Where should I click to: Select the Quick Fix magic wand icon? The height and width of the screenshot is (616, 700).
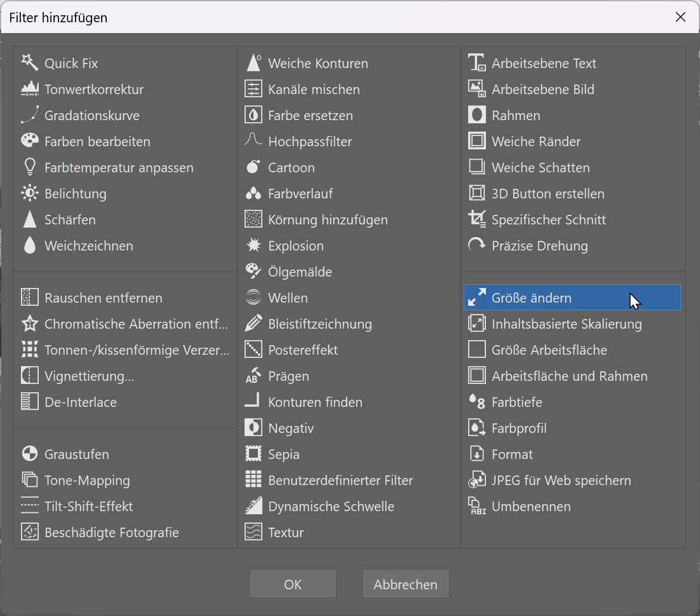30,62
